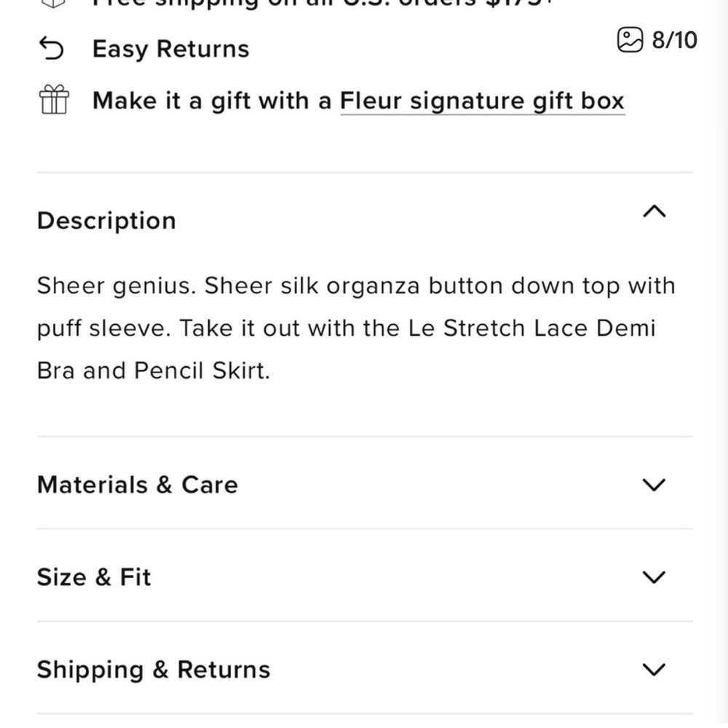
Task: Click the "Make it a gift with a" text
Action: coord(212,100)
